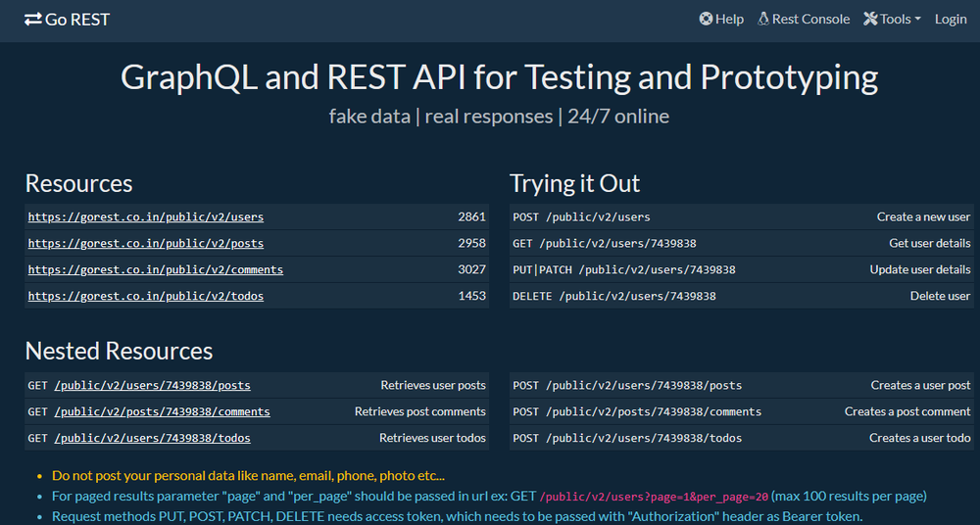Open the /public/v2/comments resource URL

156,270
